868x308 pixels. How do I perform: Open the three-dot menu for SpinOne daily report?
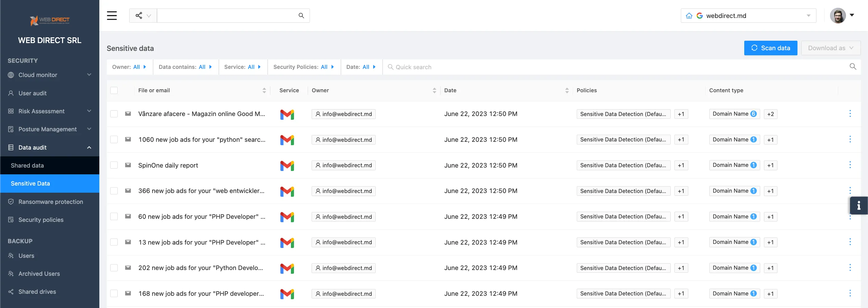point(850,165)
